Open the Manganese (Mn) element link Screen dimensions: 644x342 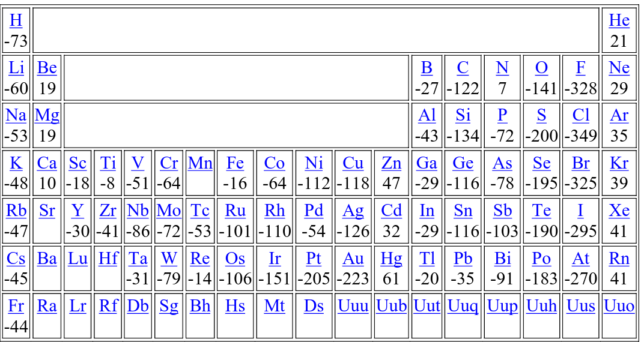click(200, 163)
